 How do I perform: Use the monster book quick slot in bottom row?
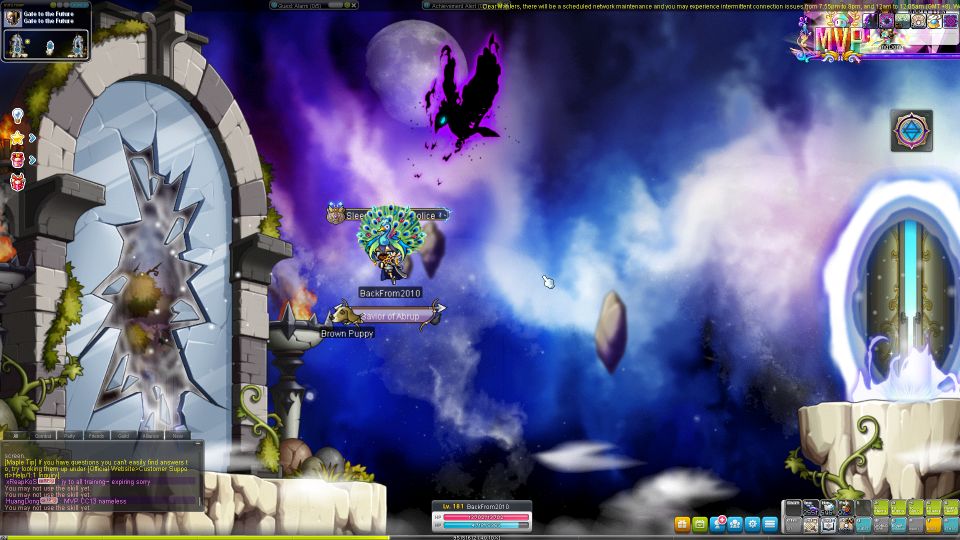point(828,525)
